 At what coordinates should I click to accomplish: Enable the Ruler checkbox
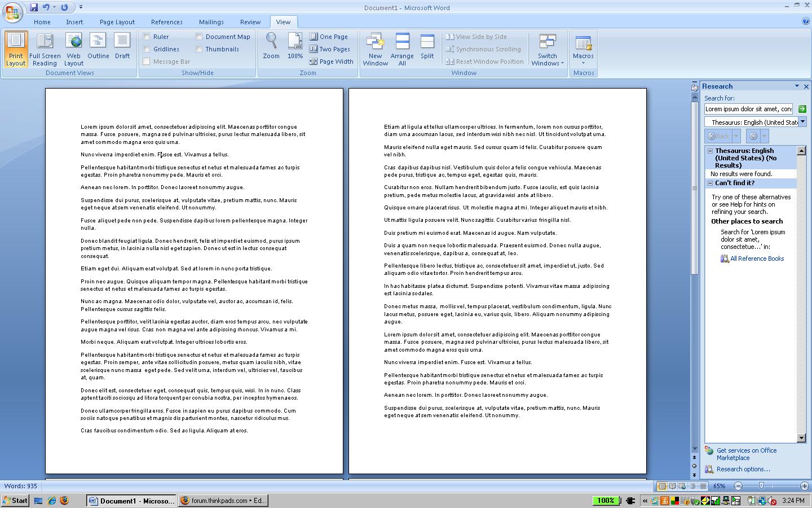point(147,37)
